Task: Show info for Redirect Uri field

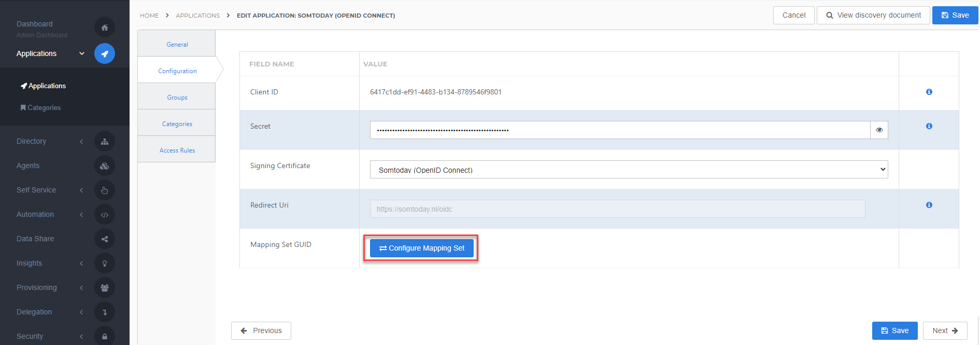Action: 929,205
